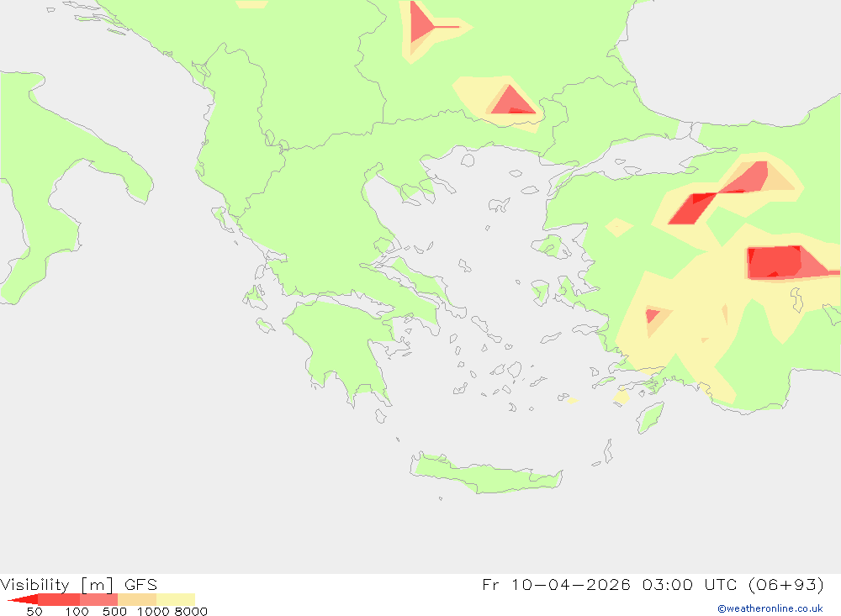Click the red legend swatch between 50 and 100

click(59, 599)
